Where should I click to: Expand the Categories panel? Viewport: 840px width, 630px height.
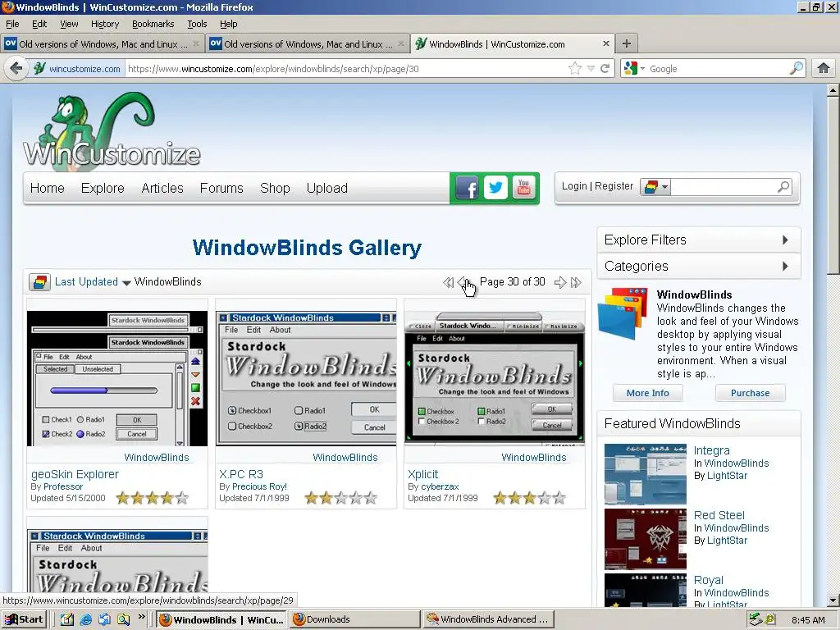coord(699,266)
